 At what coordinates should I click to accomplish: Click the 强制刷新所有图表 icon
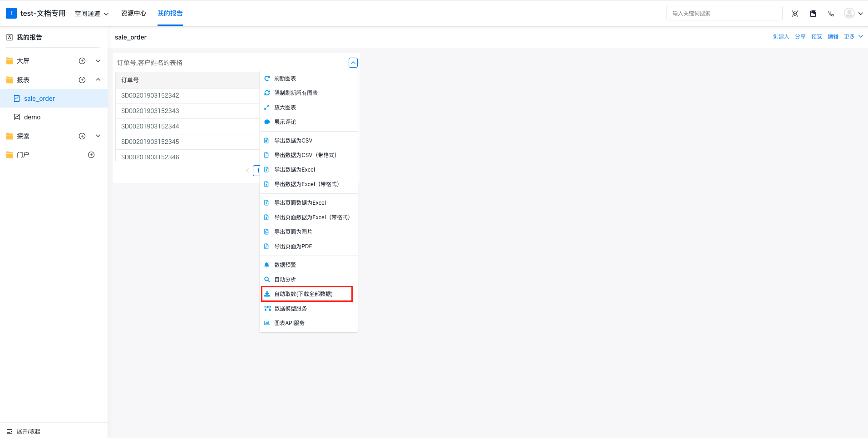coord(267,93)
